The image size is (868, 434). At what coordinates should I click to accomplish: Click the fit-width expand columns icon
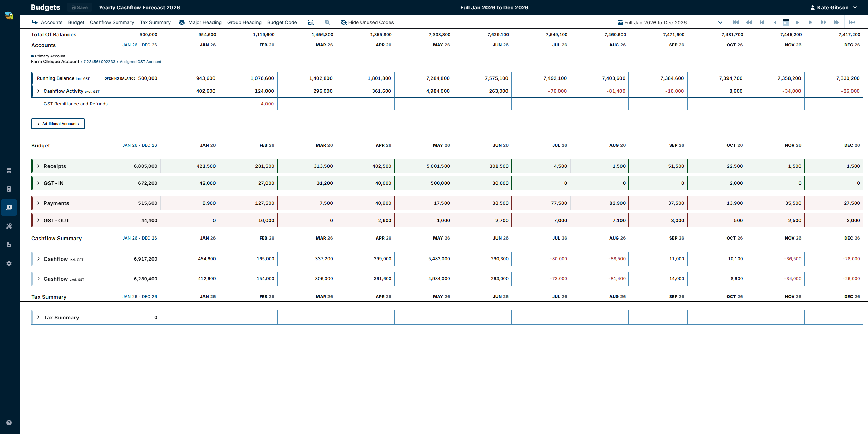tap(853, 22)
